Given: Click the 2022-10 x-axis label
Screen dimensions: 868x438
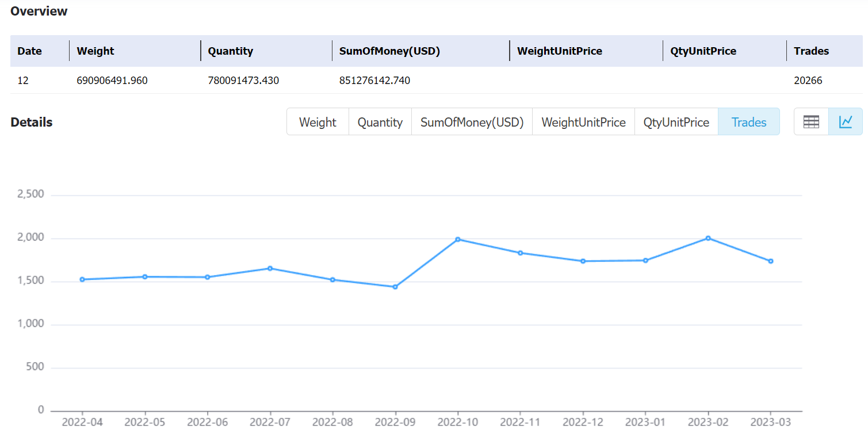Looking at the screenshot, I should [x=458, y=422].
